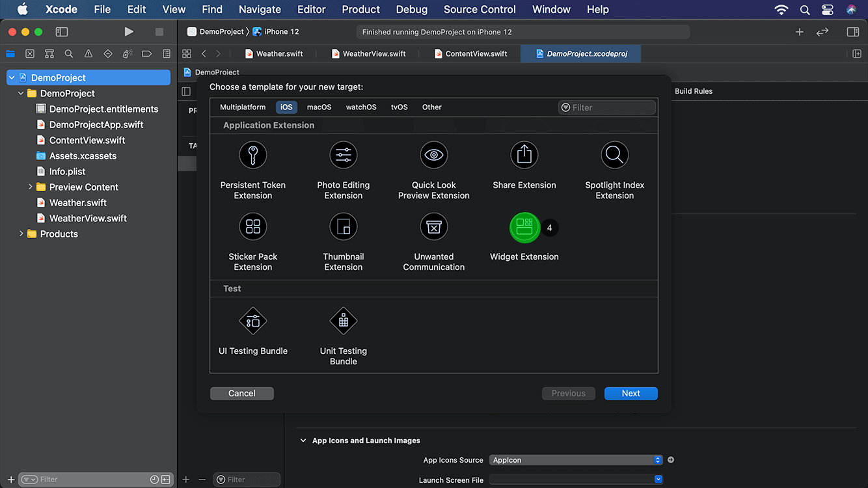Open the Build Rules tab
Screen dimensions: 868x488
click(x=694, y=91)
